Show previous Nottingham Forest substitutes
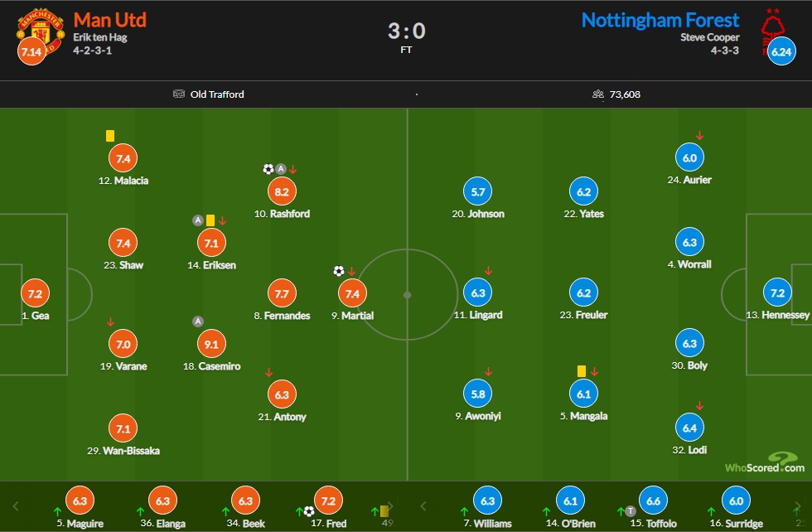 423,506
